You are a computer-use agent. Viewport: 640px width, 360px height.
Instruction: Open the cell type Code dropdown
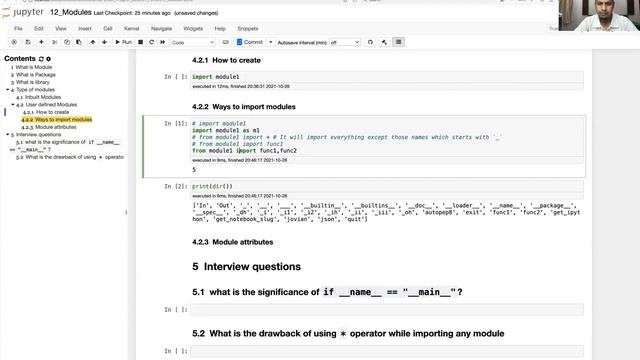[x=193, y=42]
